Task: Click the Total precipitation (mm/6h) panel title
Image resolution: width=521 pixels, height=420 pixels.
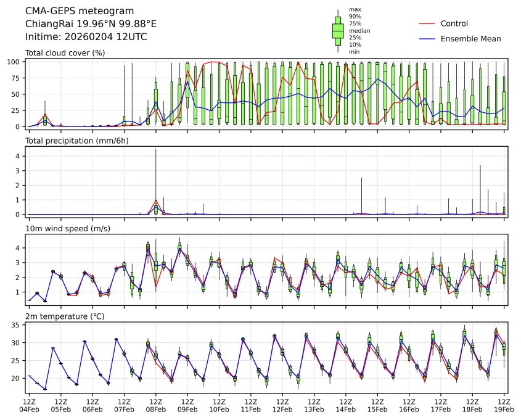Action: click(76, 141)
